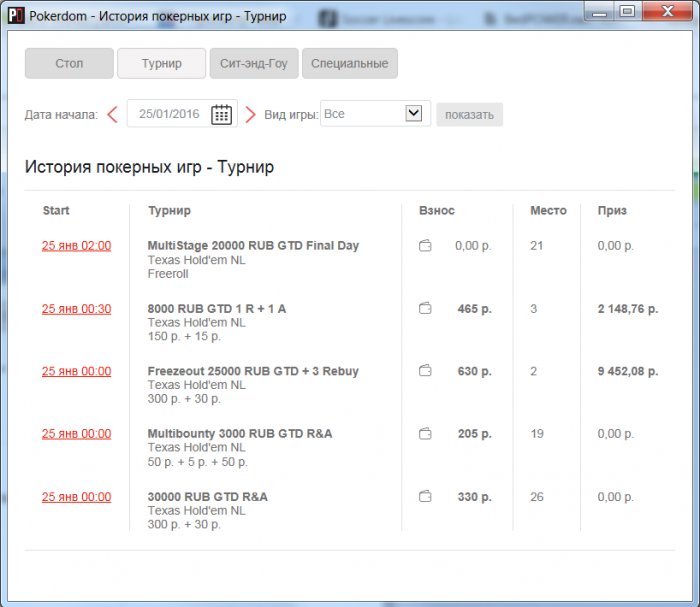Click the 9 452,08 р. prize value

[628, 371]
